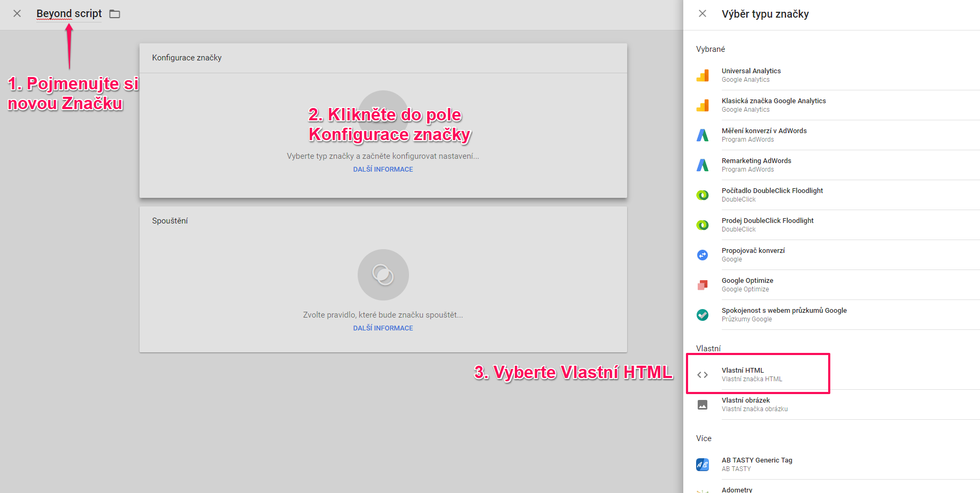Click the Klasická značka Google Analytics icon

703,105
